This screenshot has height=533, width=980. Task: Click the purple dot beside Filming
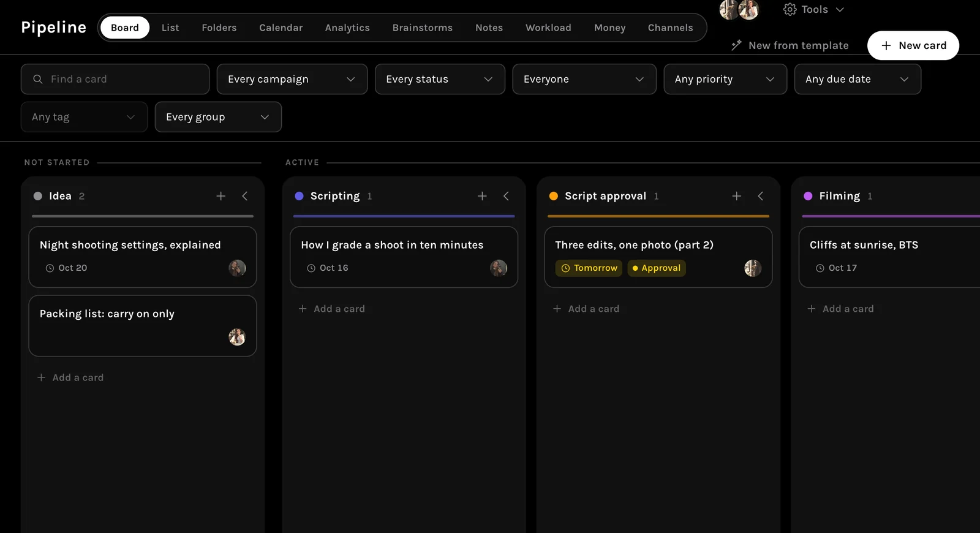click(x=808, y=196)
